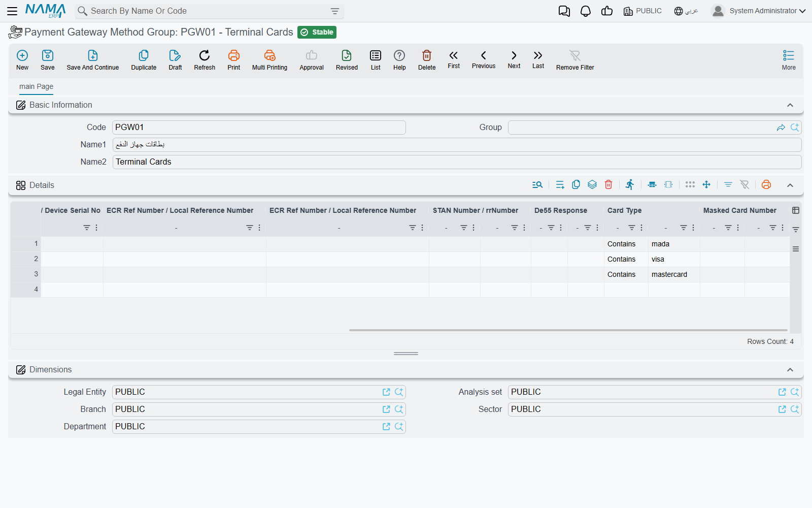Open the notifications bell icon
Screen dimensions: 812x508
click(586, 11)
